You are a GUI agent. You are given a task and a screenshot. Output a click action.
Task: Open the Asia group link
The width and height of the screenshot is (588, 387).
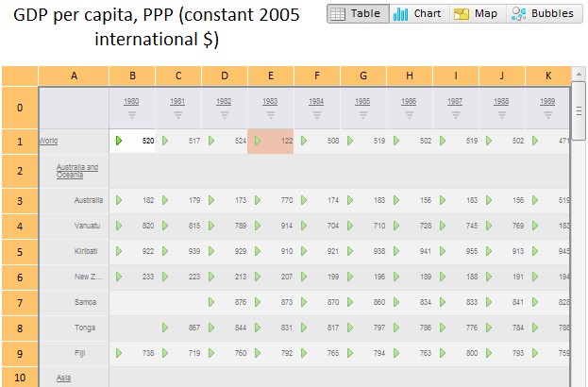(63, 377)
